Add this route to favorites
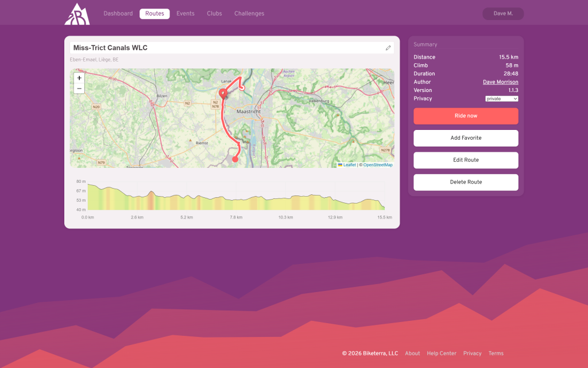588x368 pixels. (x=466, y=138)
